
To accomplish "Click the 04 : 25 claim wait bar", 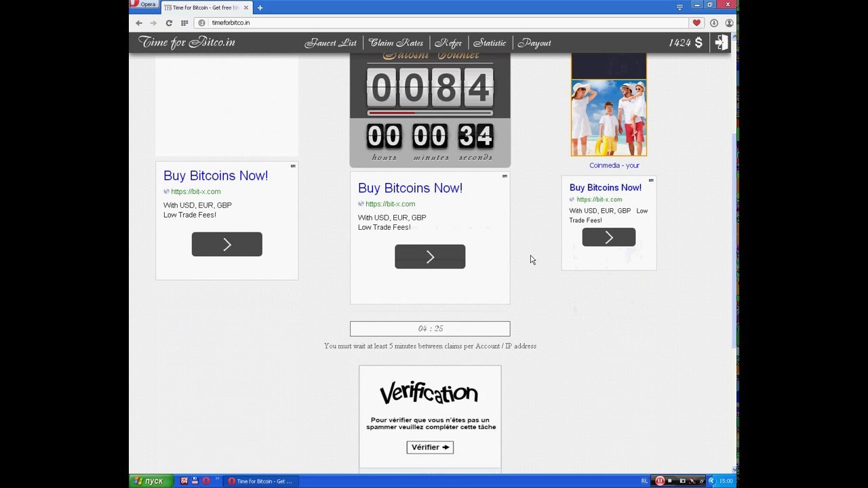I will [x=430, y=329].
